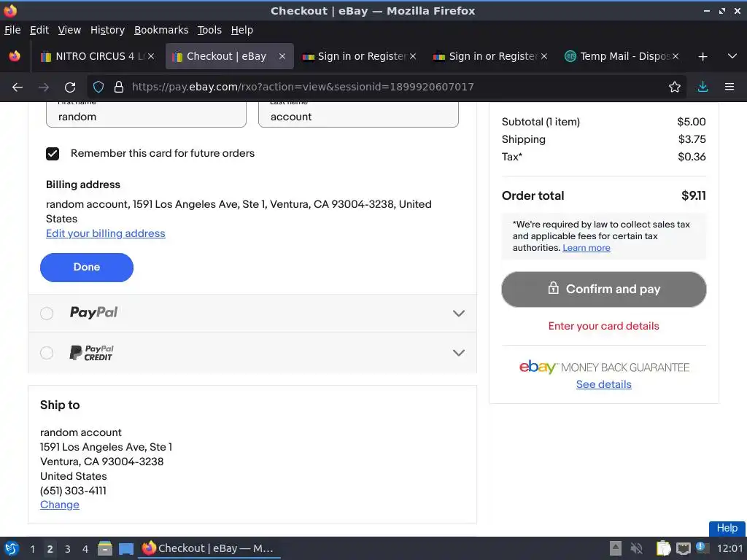Click the show desktop taskbar icon

[125, 548]
